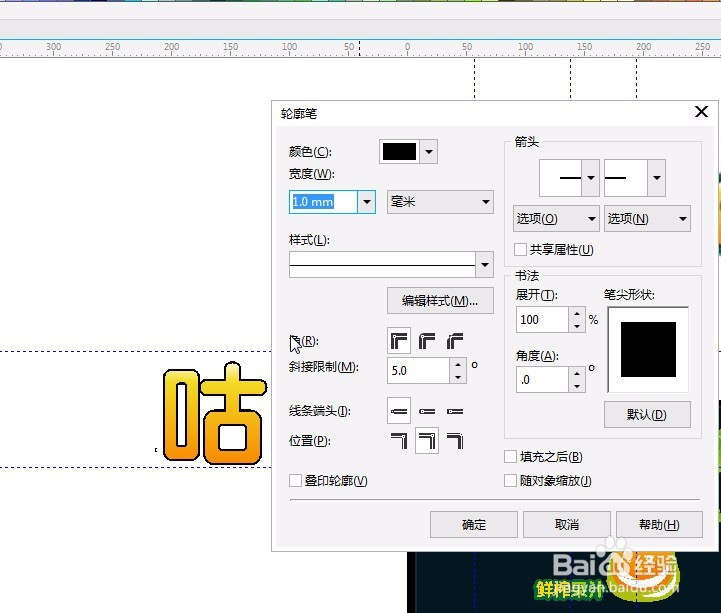721x613 pixels.
Task: Decrease the 斜接限制 miter limit value
Action: 458,377
